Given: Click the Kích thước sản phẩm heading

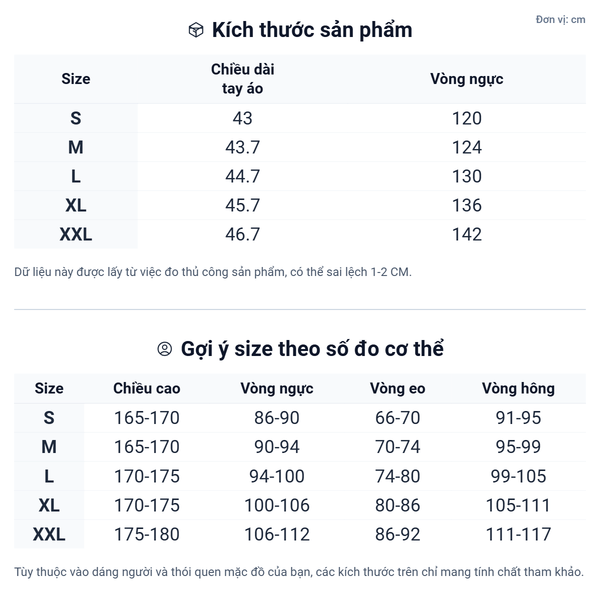Looking at the screenshot, I should tap(312, 30).
